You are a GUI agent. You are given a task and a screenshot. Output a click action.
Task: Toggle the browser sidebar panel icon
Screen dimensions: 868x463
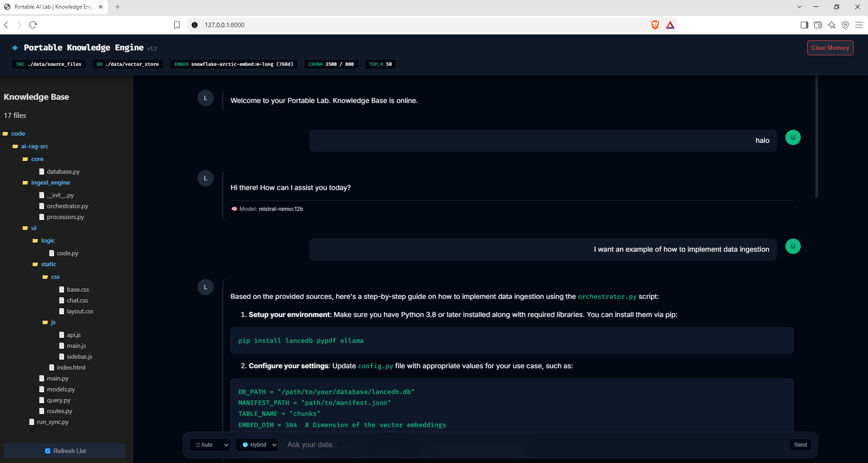click(x=804, y=25)
